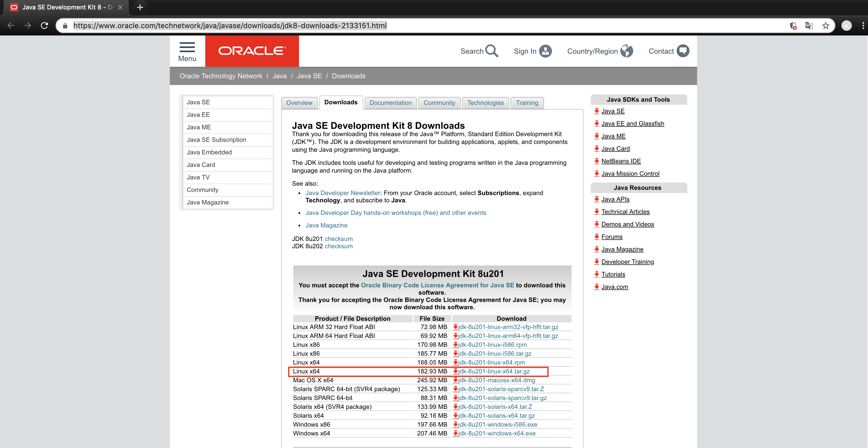868x448 pixels.
Task: Open Java Developer Day workshops link
Action: (396, 213)
